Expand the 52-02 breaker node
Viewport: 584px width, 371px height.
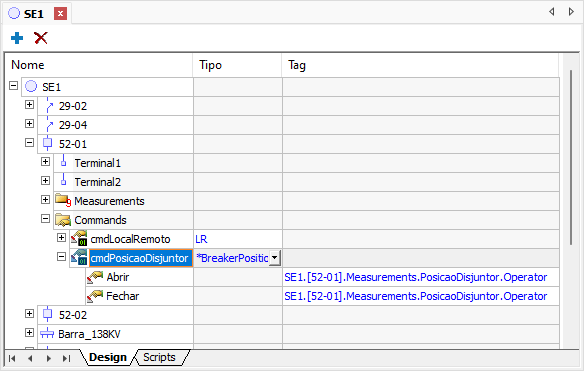tap(29, 314)
